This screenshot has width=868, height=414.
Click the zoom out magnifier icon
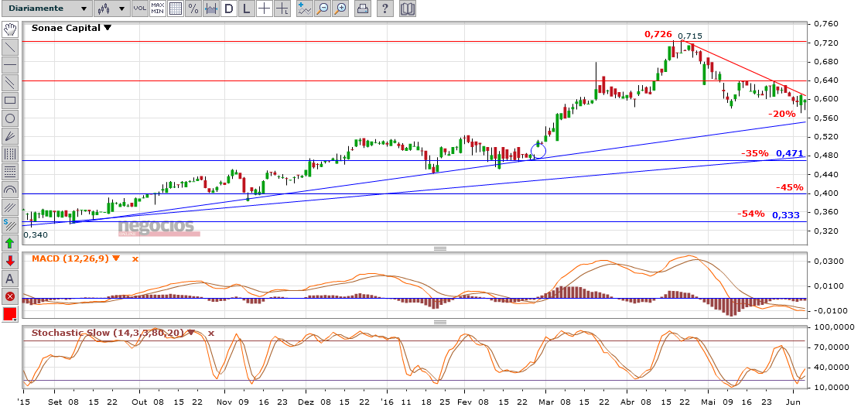(x=323, y=9)
